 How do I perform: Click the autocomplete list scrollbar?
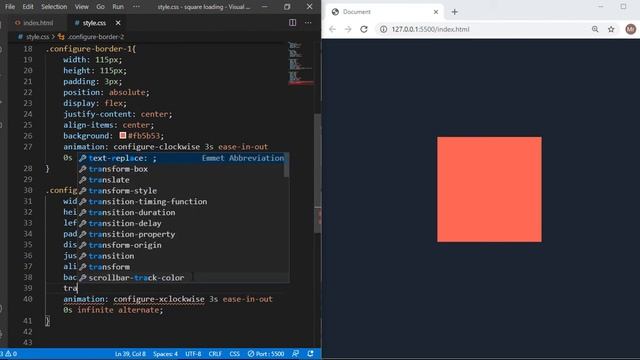[x=287, y=165]
